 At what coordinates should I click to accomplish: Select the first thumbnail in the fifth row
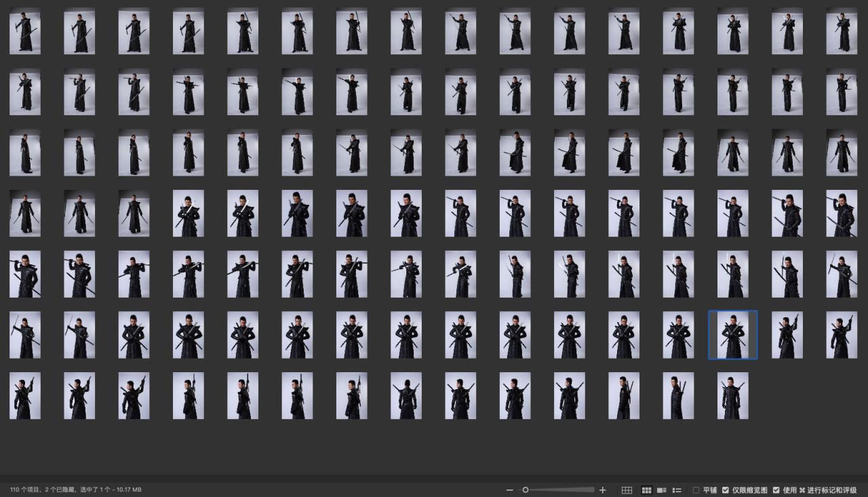(25, 275)
